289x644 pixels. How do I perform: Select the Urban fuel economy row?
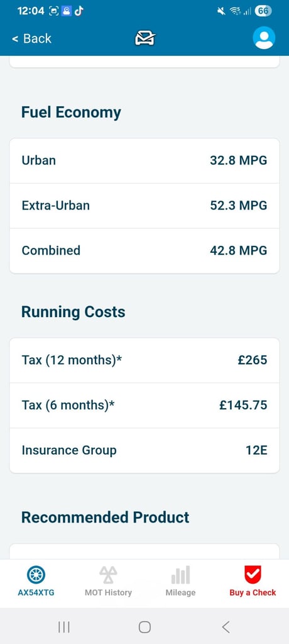pyautogui.click(x=144, y=160)
